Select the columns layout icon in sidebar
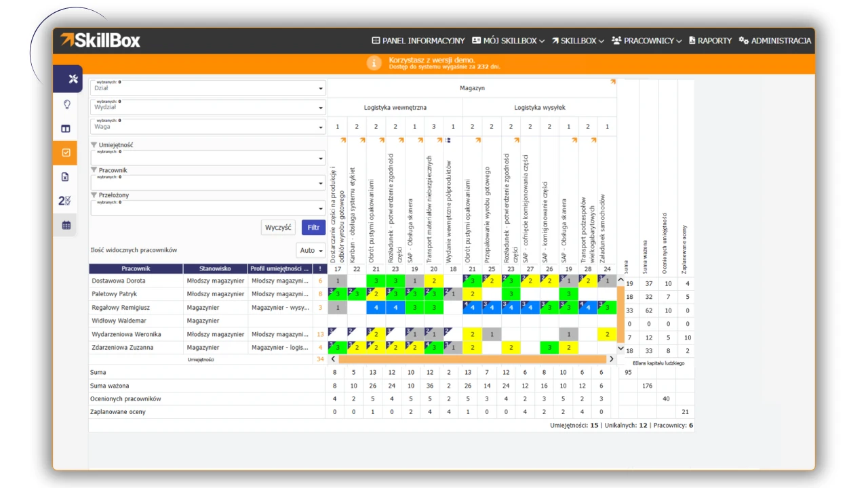The image size is (868, 488). [x=66, y=128]
